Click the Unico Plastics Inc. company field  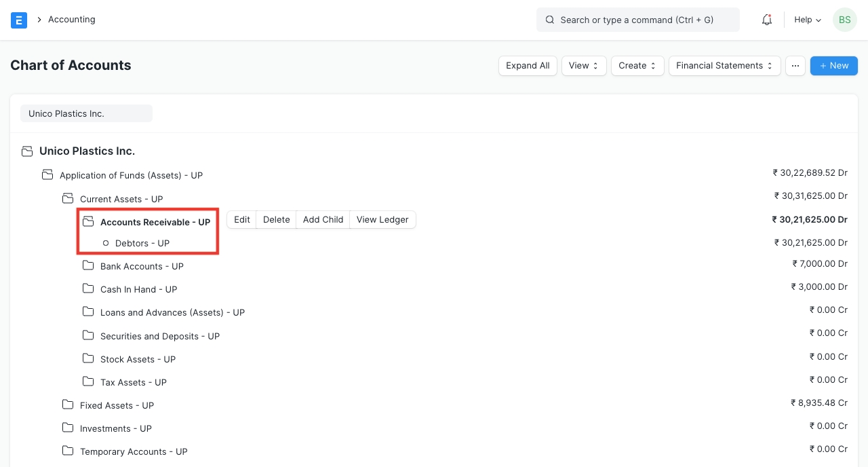pyautogui.click(x=86, y=113)
